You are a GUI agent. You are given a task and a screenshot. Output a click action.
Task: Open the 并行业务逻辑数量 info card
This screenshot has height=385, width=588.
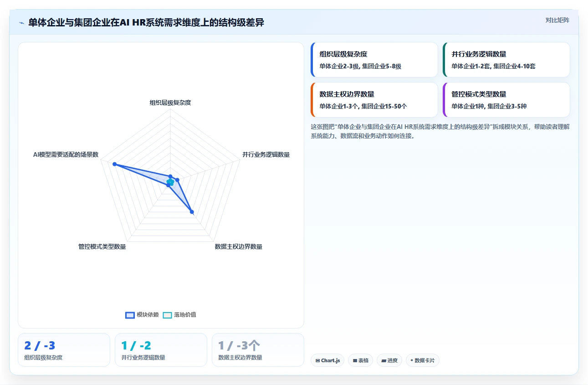click(506, 60)
